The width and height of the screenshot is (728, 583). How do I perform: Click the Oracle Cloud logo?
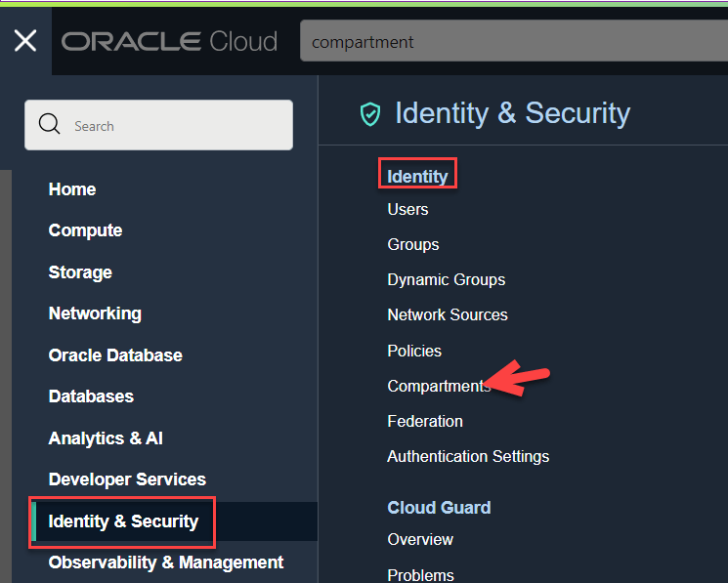tap(169, 41)
